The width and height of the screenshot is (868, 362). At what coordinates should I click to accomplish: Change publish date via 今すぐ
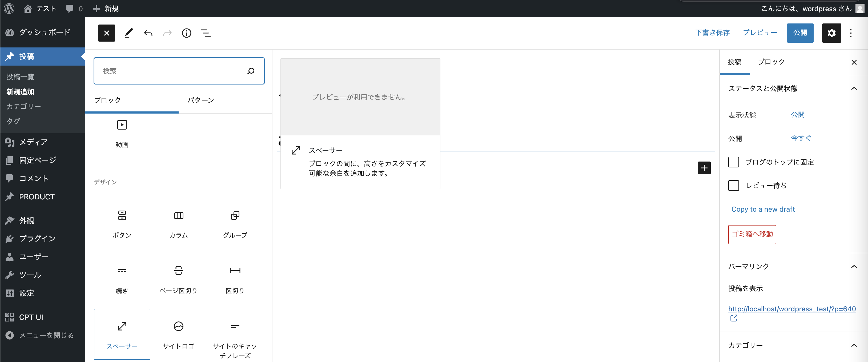click(801, 138)
